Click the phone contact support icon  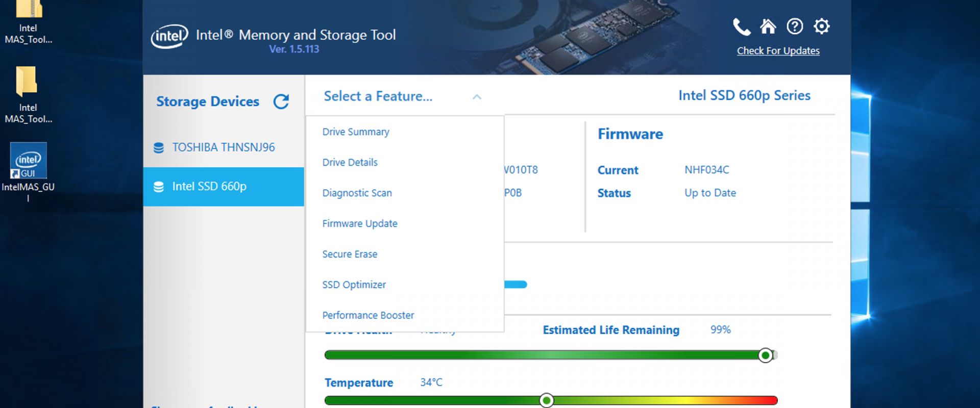pyautogui.click(x=742, y=27)
